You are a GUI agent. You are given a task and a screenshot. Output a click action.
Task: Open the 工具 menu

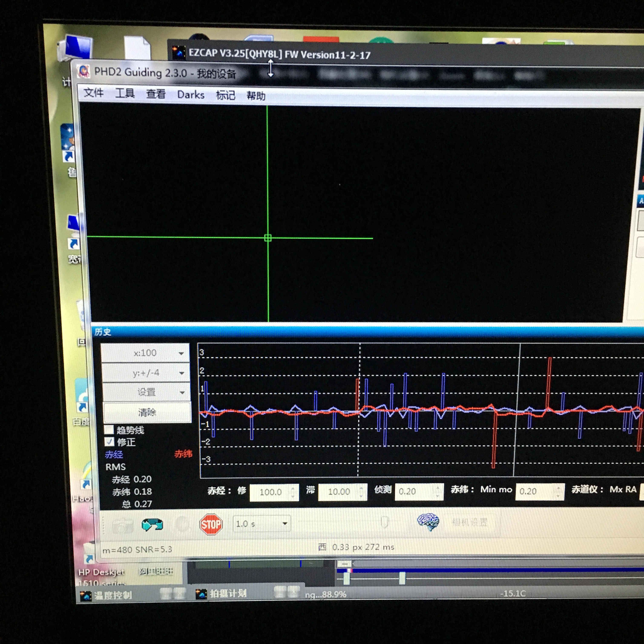[x=125, y=93]
